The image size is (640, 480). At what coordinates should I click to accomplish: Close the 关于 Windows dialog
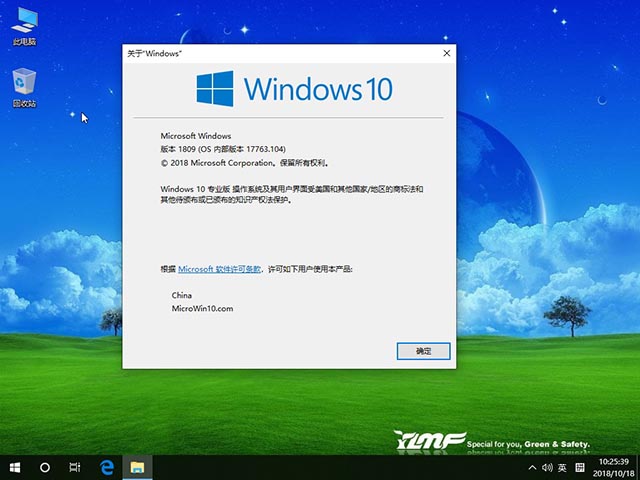pos(447,53)
